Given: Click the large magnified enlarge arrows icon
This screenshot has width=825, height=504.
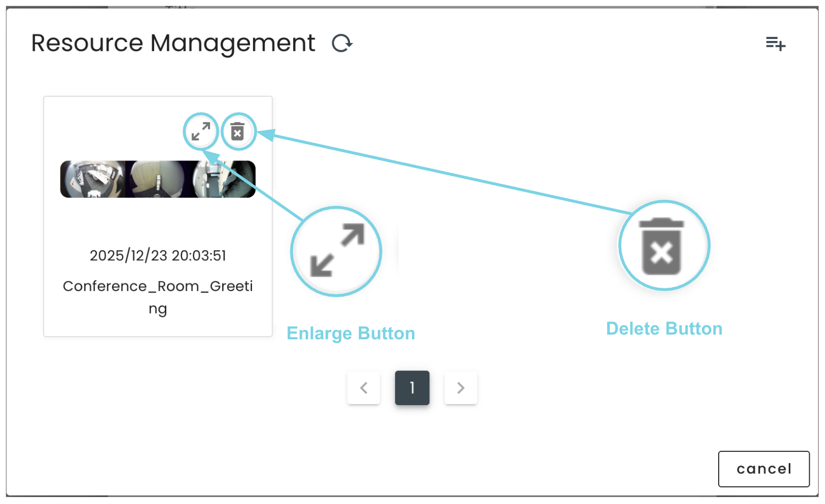Looking at the screenshot, I should click(337, 251).
